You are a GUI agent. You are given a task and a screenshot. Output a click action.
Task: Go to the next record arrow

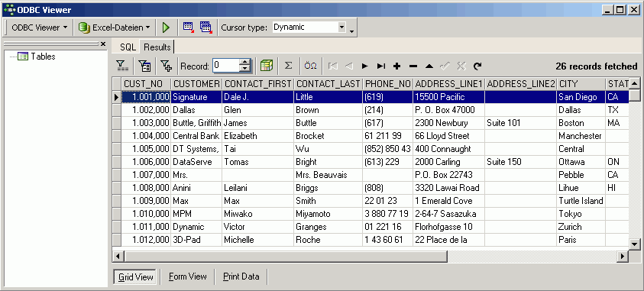364,66
